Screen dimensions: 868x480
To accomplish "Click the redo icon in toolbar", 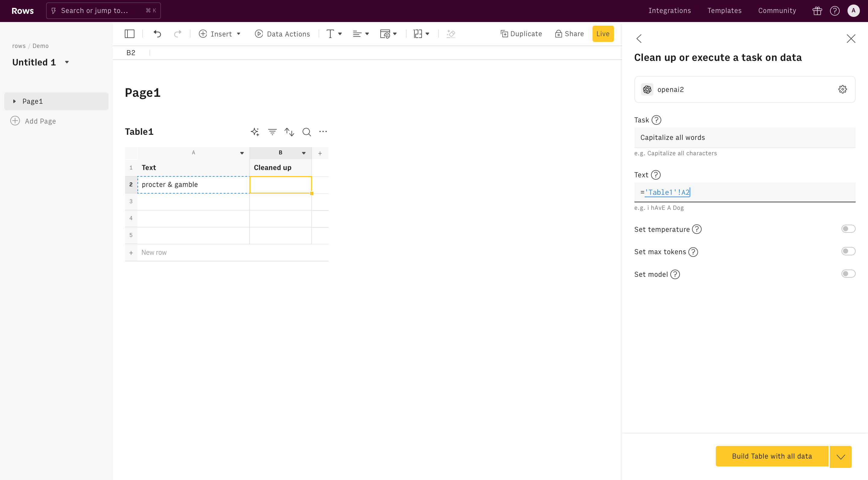I will coord(178,34).
